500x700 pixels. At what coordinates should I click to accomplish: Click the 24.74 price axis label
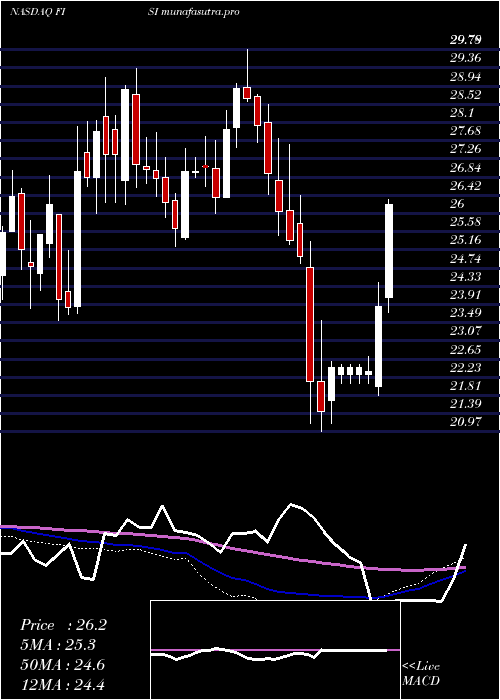click(466, 258)
